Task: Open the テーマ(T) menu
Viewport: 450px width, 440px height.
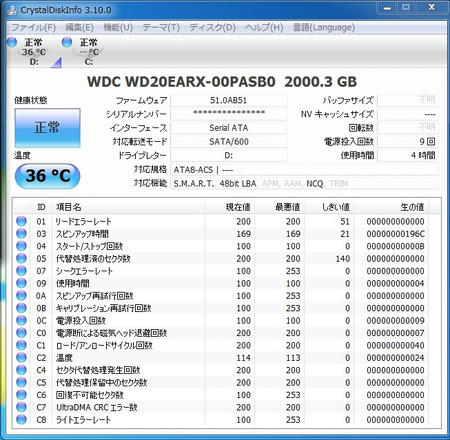Action: (161, 27)
